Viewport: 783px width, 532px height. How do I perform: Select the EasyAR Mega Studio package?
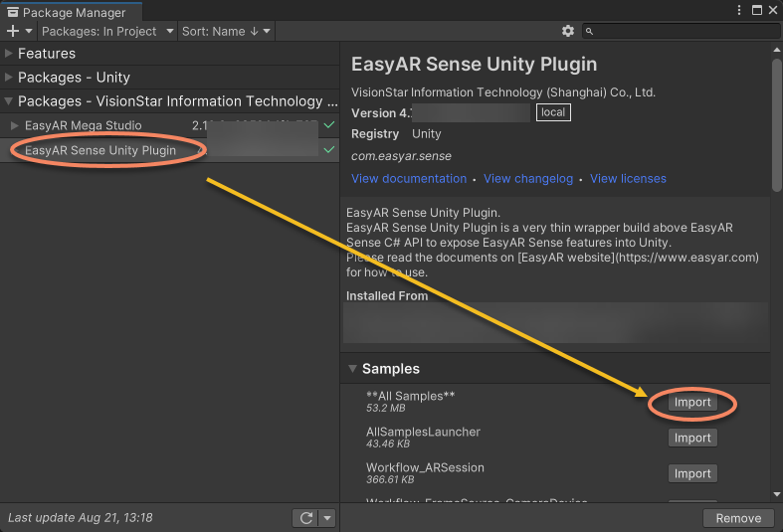coord(170,125)
